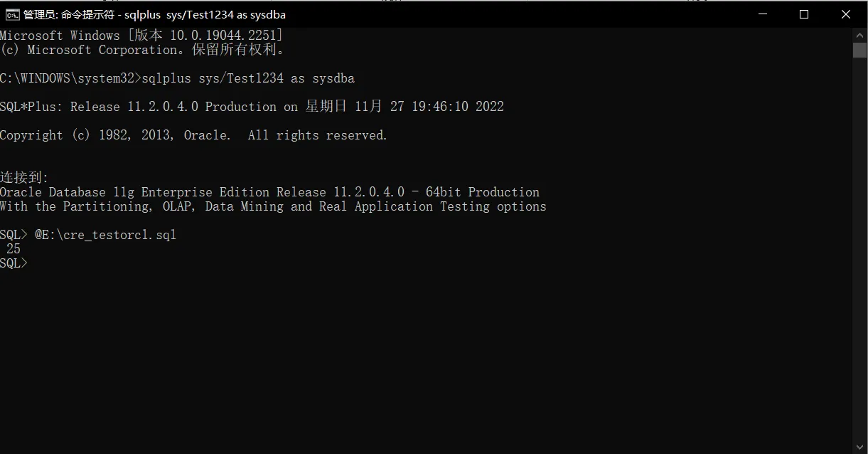The image size is (868, 454).
Task: Minimize the sqlplus console window
Action: (762, 14)
